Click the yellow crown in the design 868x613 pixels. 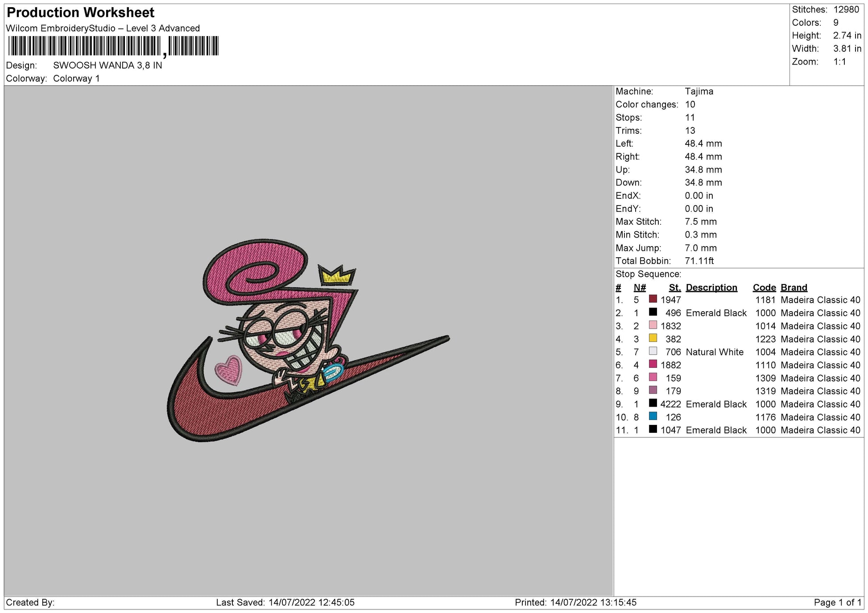tap(337, 276)
